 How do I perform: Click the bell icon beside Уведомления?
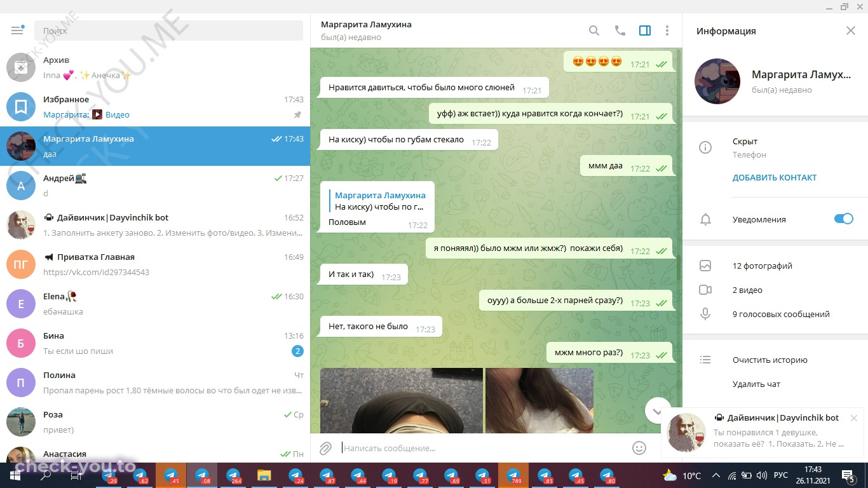[705, 219]
